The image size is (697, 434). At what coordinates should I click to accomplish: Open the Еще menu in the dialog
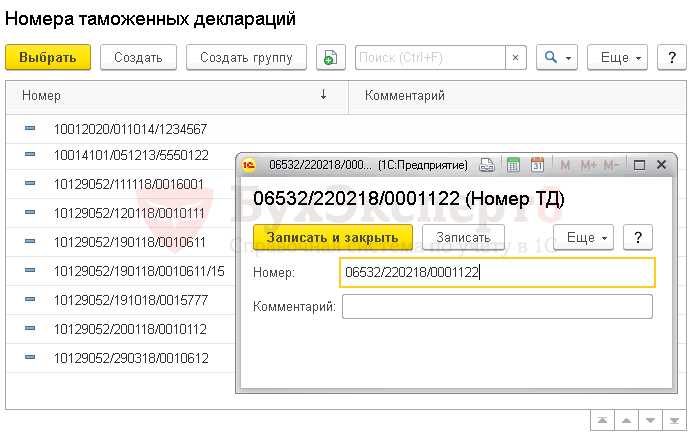[x=584, y=237]
